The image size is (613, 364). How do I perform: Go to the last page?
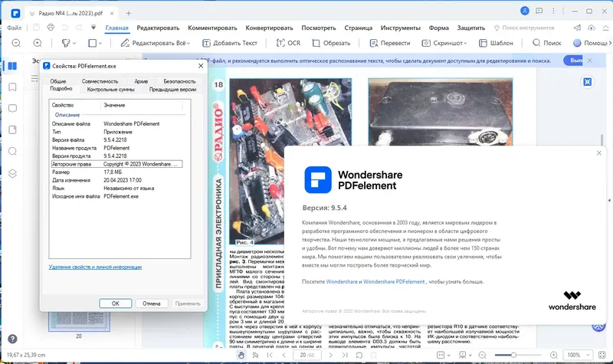pyautogui.click(x=345, y=355)
